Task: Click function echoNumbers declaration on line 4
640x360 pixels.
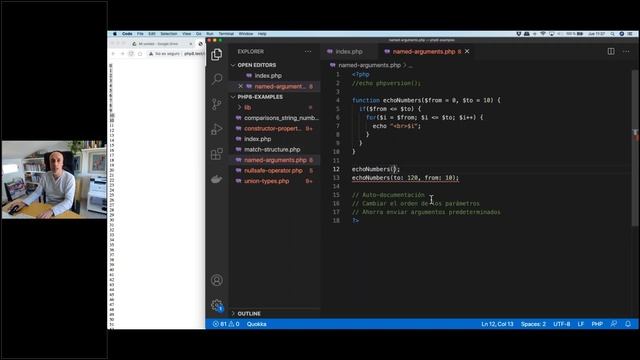Action: coord(426,100)
